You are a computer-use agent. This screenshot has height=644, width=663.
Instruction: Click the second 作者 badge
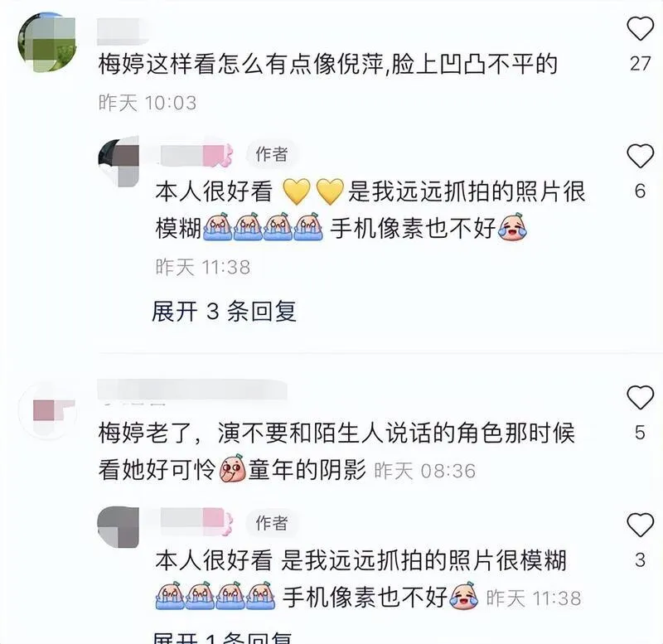click(x=272, y=523)
